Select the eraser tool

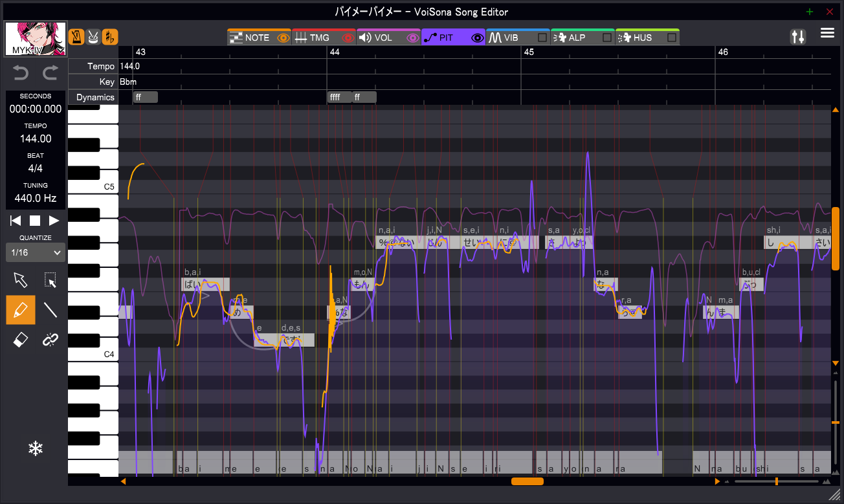(x=21, y=339)
